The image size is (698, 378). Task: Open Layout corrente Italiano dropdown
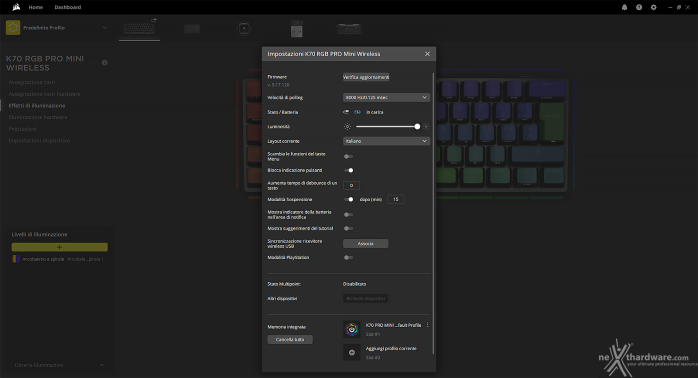[386, 141]
